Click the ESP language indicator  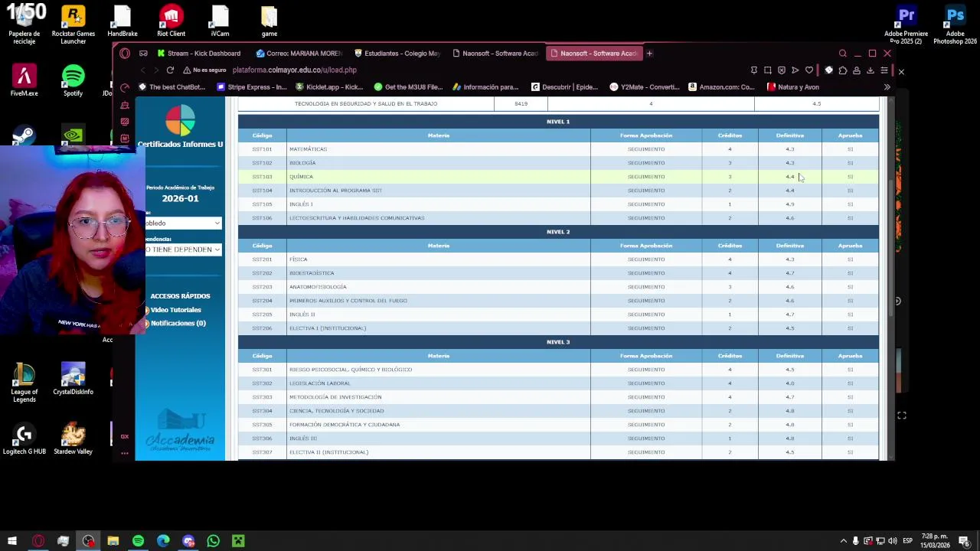[907, 541]
